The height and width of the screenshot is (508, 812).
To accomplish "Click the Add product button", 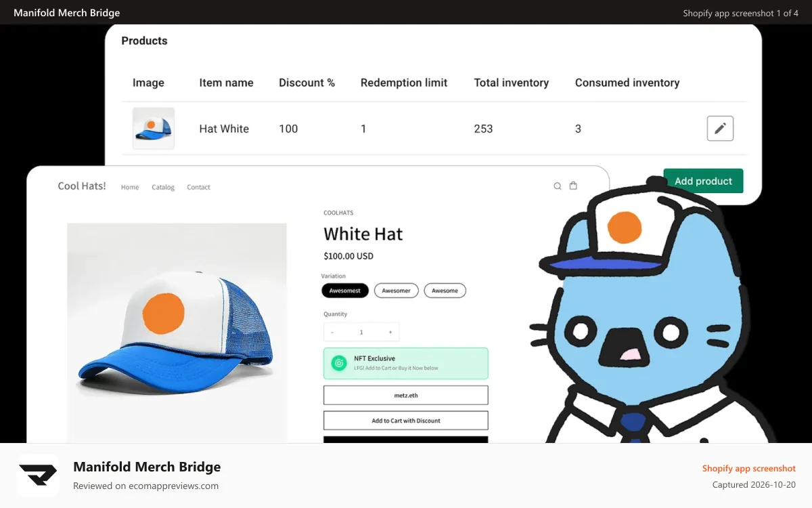I will click(703, 181).
